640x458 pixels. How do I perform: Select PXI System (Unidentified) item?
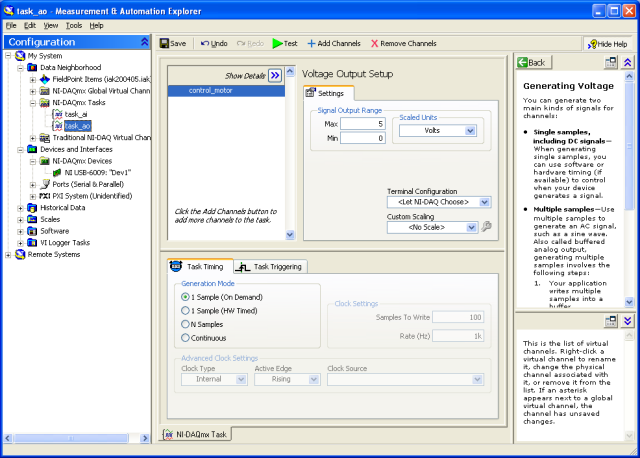[92, 196]
